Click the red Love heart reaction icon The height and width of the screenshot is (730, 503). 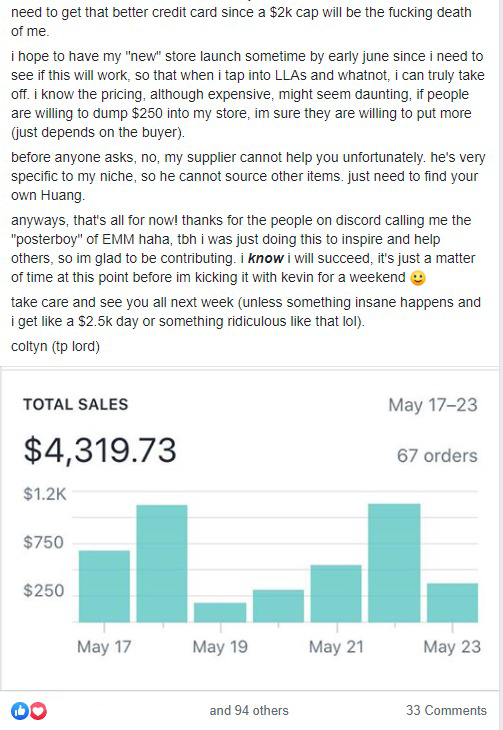(38, 710)
